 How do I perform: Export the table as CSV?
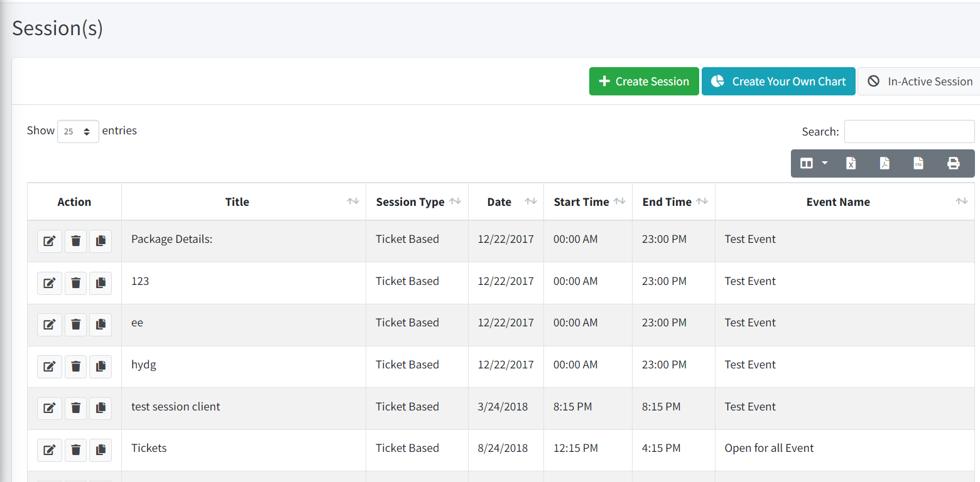click(918, 163)
